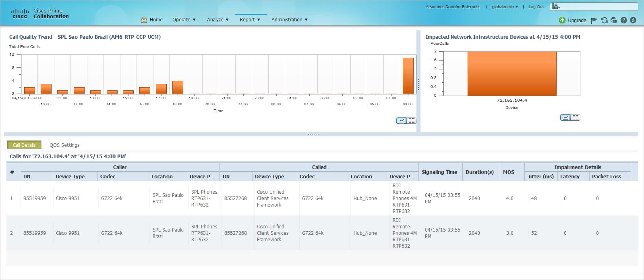644x280 pixels.
Task: Go to the Home page link
Action: click(x=156, y=19)
